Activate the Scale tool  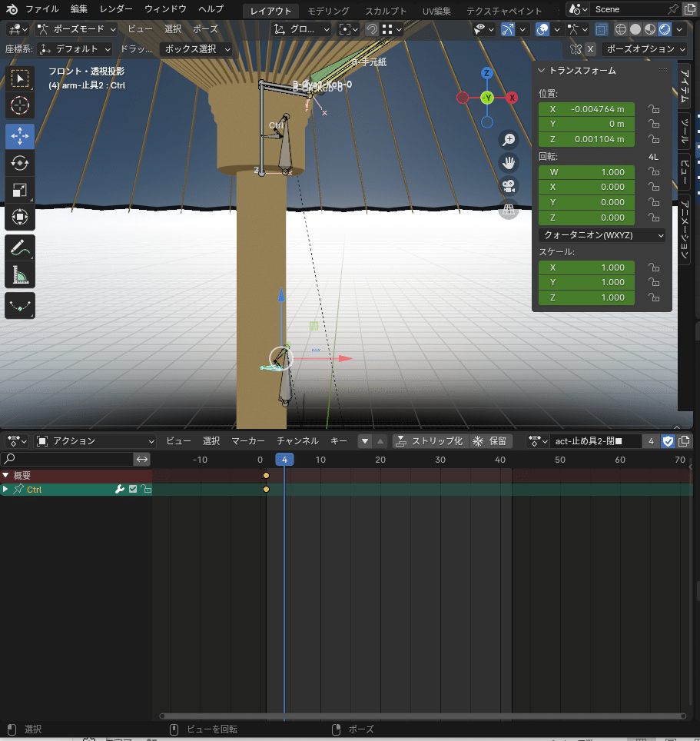coord(20,190)
